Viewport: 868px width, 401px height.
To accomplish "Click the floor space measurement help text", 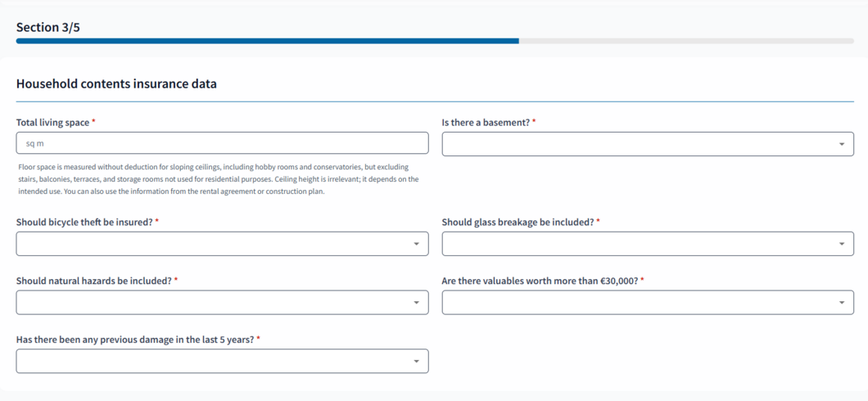I will pyautogui.click(x=218, y=179).
